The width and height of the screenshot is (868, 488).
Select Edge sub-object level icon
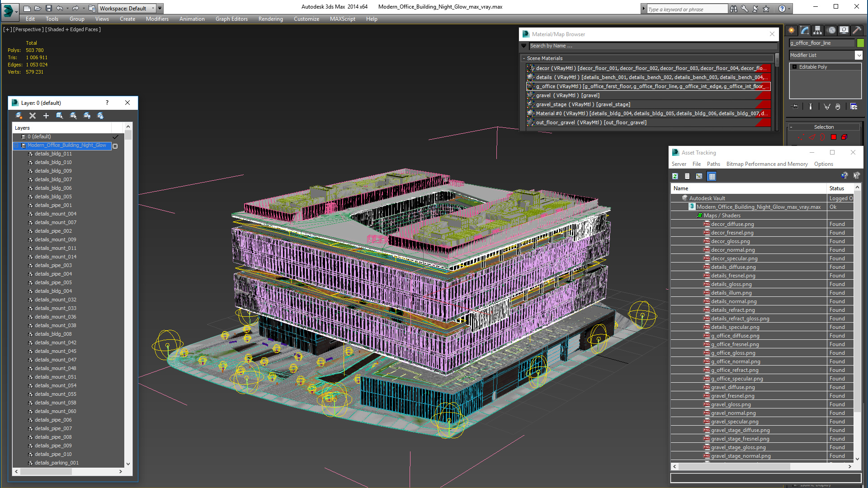[x=812, y=137]
